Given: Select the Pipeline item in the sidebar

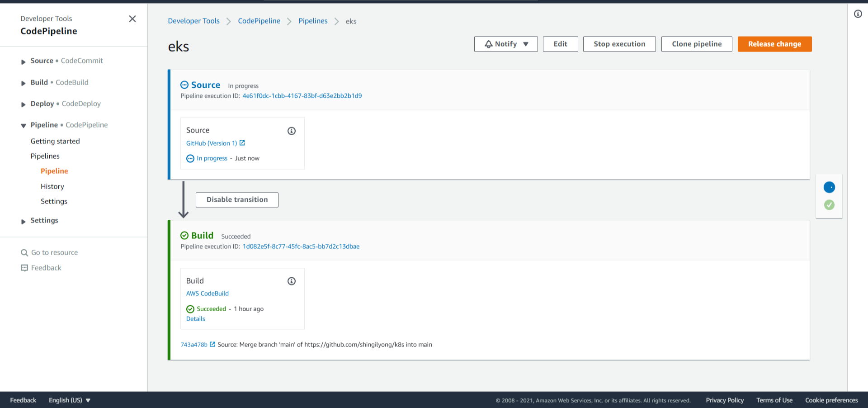Looking at the screenshot, I should (x=54, y=171).
